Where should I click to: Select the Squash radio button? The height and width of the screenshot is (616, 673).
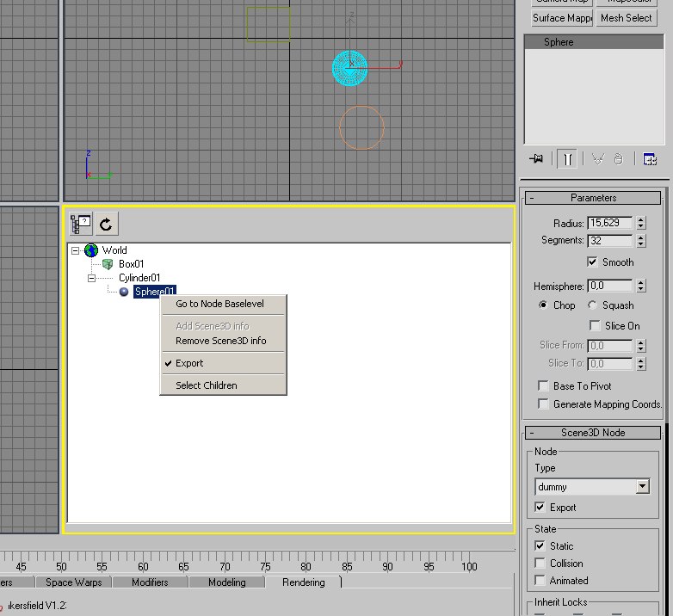[x=592, y=305]
